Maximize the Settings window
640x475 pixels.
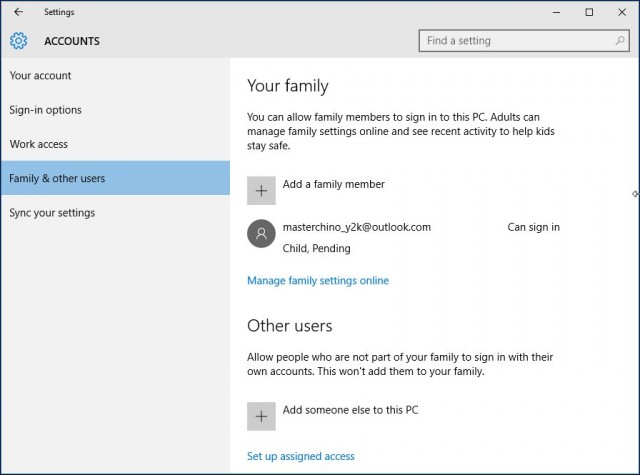click(x=589, y=12)
